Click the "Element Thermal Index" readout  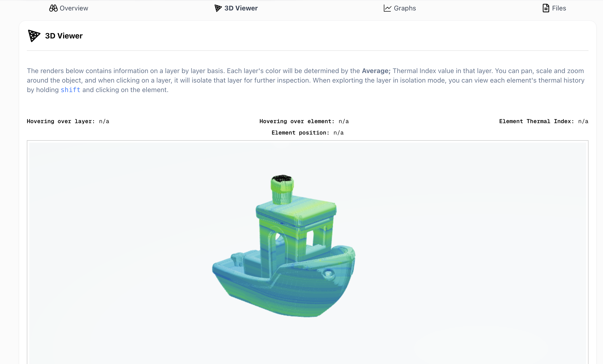(x=543, y=121)
